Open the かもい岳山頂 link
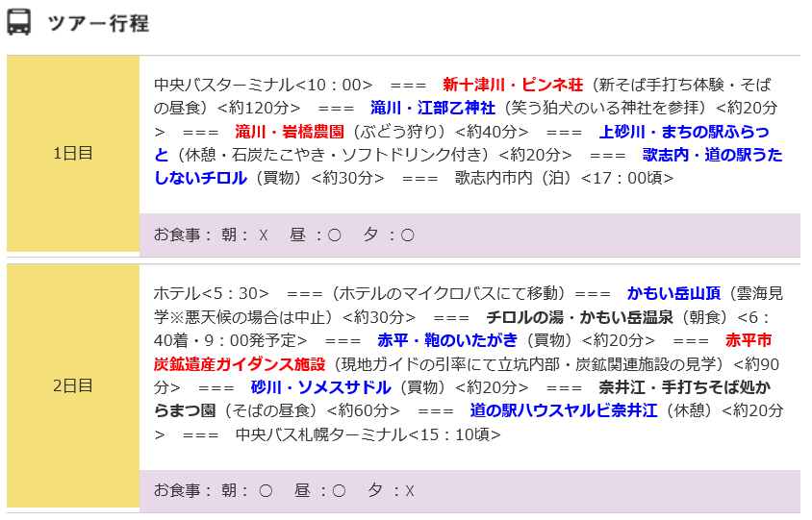The height and width of the screenshot is (520, 812). point(673,292)
